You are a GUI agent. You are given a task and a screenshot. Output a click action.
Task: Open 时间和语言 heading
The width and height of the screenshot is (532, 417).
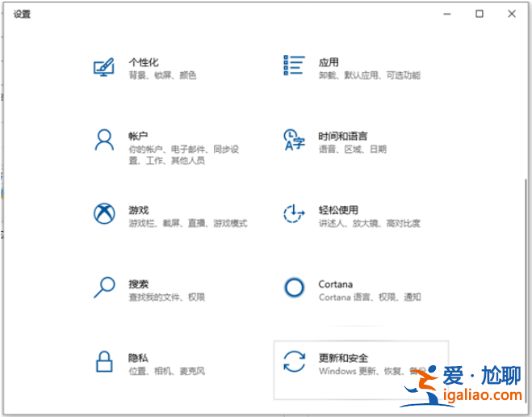tap(343, 137)
